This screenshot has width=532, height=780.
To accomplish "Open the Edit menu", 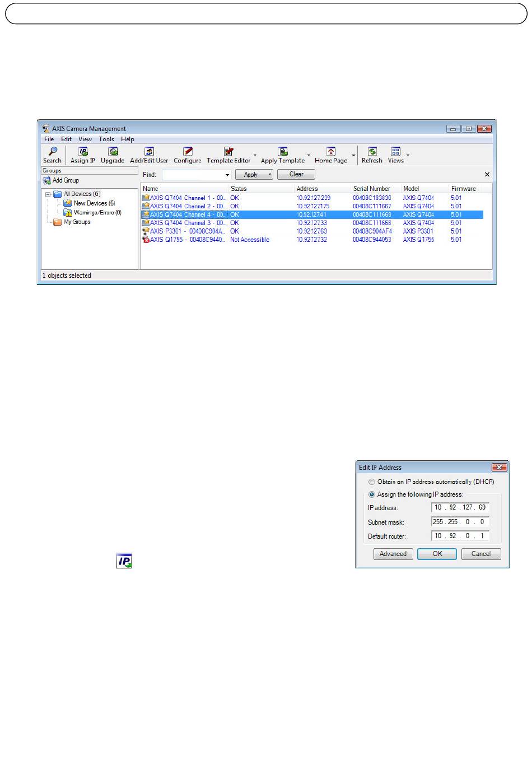I will coord(66,139).
